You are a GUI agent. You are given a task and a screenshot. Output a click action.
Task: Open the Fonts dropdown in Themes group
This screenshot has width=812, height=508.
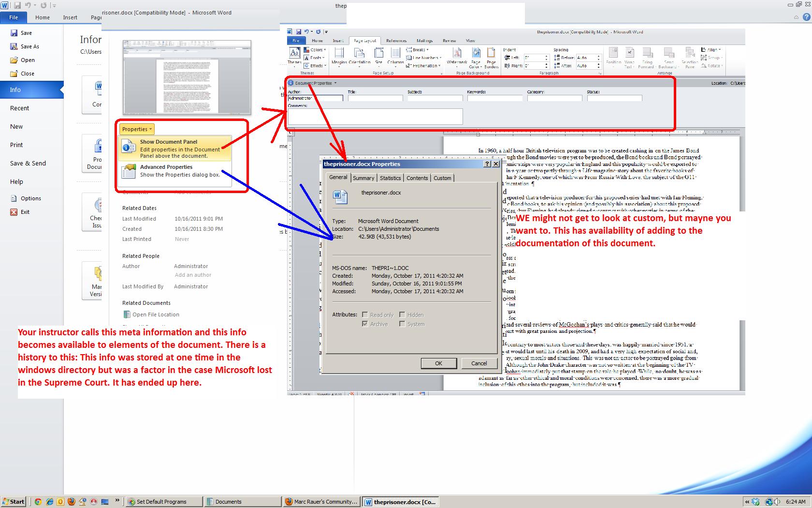(x=315, y=58)
